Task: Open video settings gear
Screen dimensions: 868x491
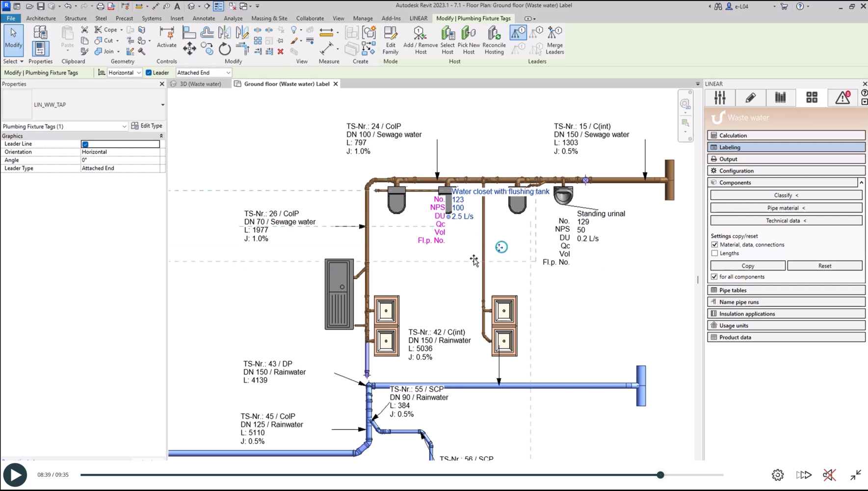Action: coord(778,475)
